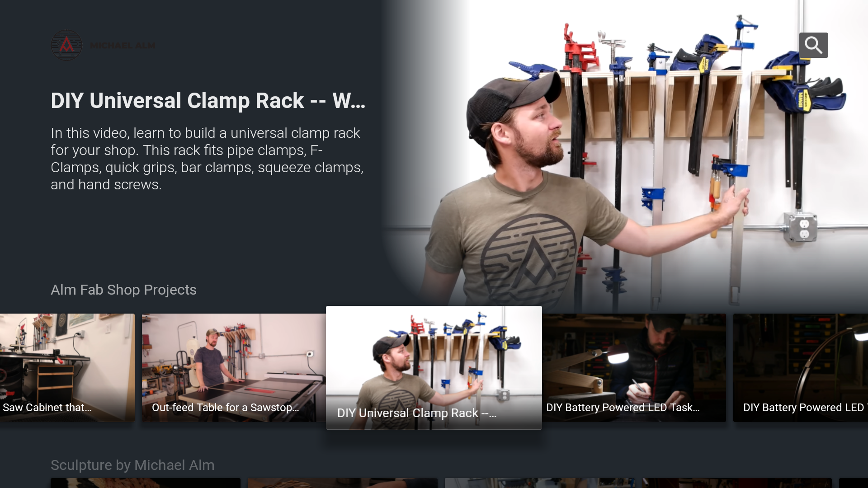Choose the partially visible DIY Battery Powered LED card
Screen dimensions: 868x488
coord(801,367)
